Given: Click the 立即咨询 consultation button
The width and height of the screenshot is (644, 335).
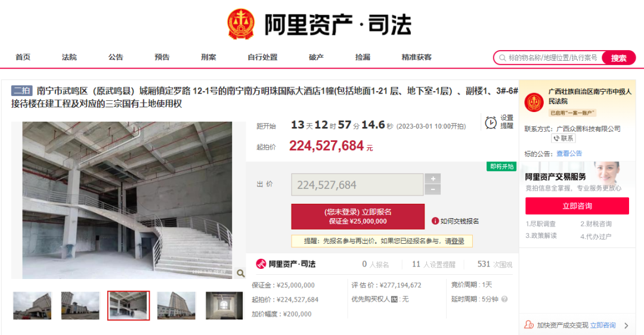Looking at the screenshot, I should point(577,206).
